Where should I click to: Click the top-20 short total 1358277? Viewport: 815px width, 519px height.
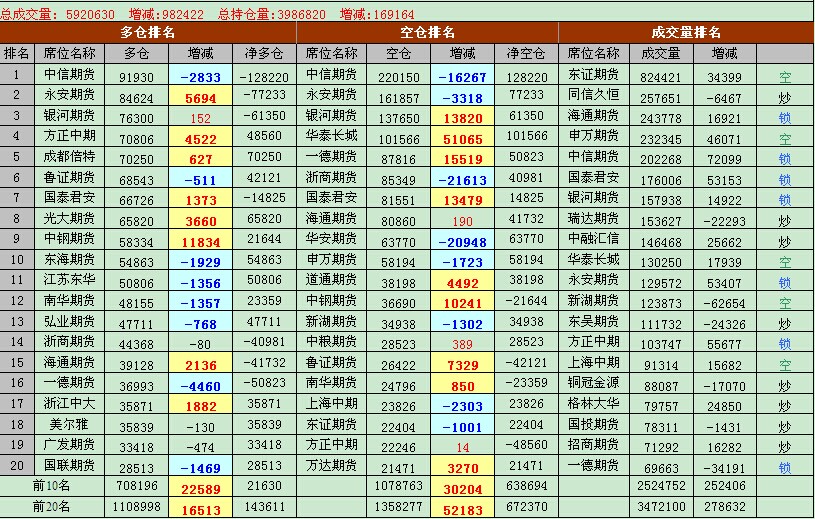399,507
